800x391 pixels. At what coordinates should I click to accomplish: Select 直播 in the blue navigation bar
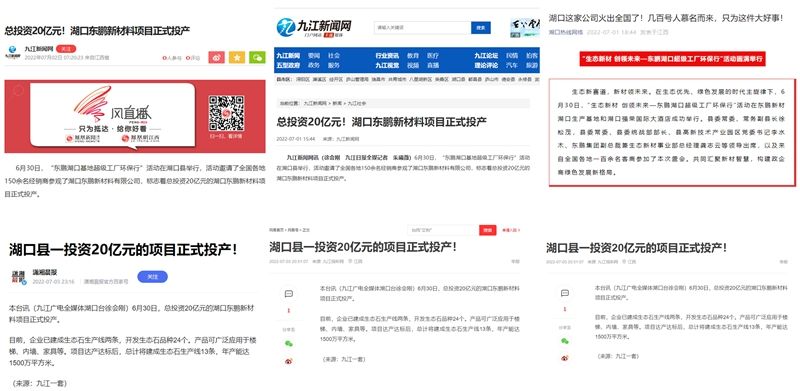[433, 65]
